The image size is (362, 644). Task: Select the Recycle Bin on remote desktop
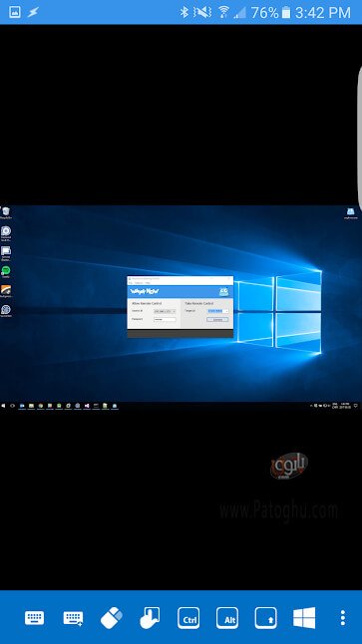6,213
